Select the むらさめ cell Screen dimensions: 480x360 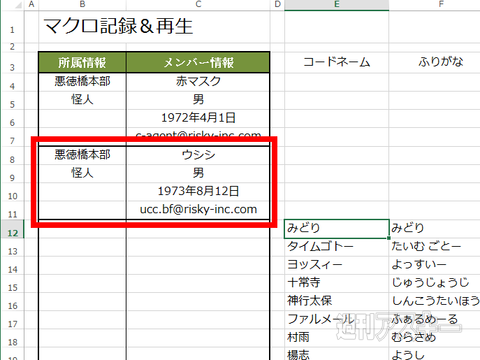point(435,338)
